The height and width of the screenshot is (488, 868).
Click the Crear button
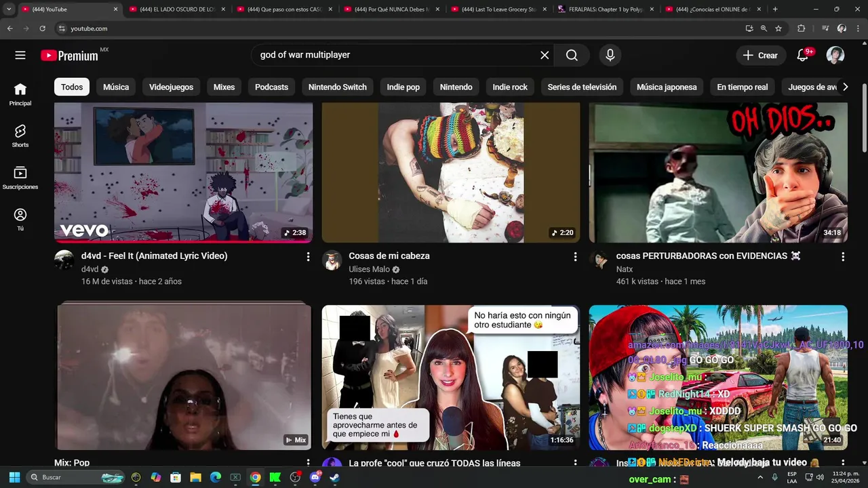coord(761,55)
